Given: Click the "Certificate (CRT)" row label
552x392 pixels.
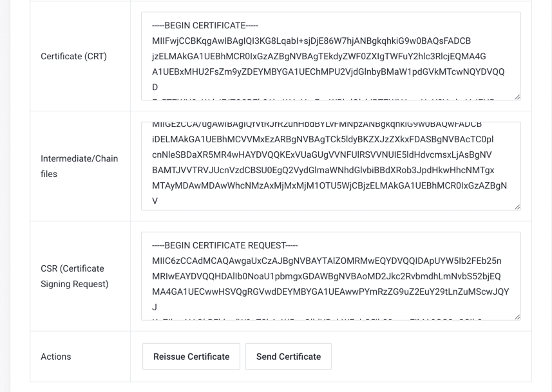Looking at the screenshot, I should tap(73, 56).
